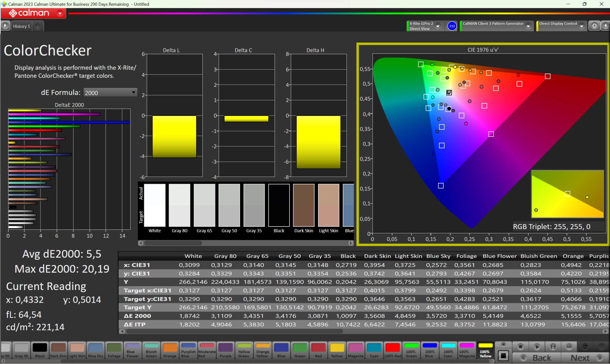Add a new history tab
610x364 pixels.
tap(37, 27)
